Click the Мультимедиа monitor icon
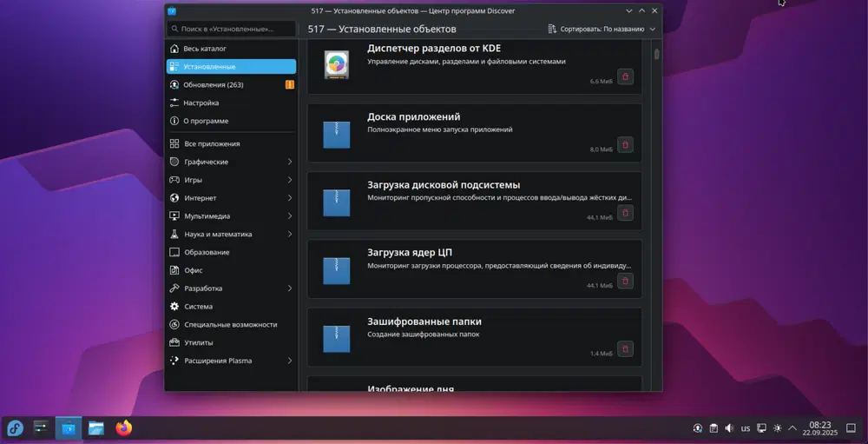Viewport: 868px width, 444px height. [x=174, y=216]
